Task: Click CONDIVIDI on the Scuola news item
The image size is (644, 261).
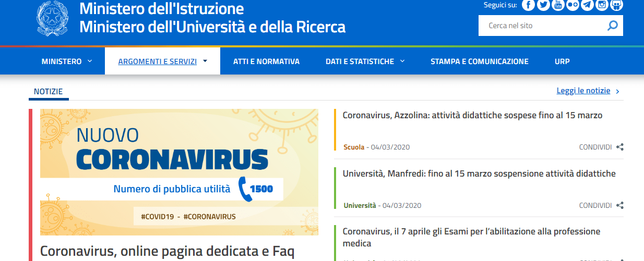Action: (595, 147)
